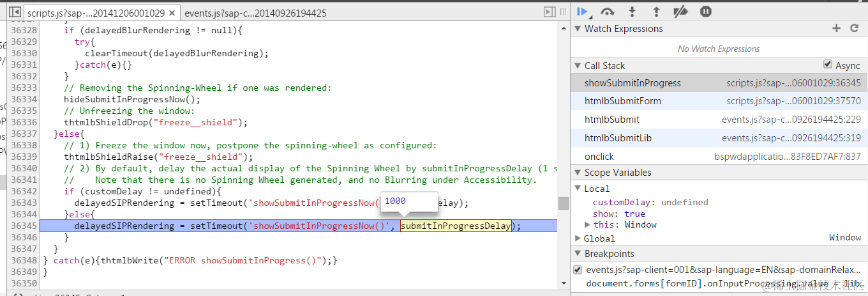Click the clearTimeout(delayedBlurRendering) line
The image size is (868, 296).
click(x=177, y=53)
